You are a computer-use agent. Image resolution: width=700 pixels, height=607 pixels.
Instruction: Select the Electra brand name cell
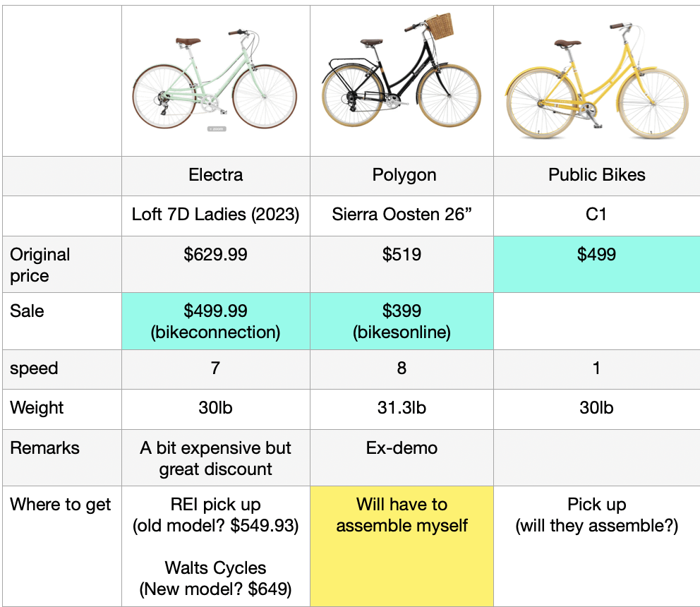click(x=216, y=176)
